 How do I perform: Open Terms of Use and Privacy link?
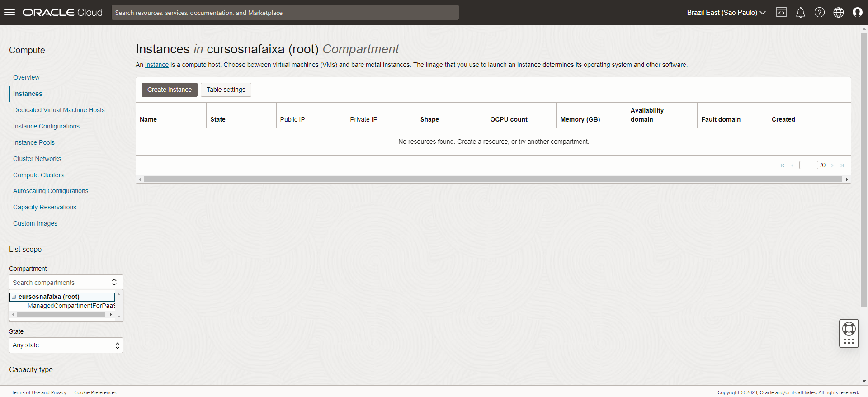point(39,392)
